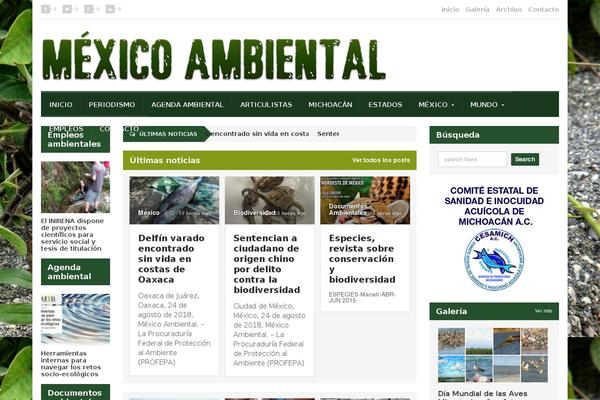Click the Inicio link in the top header
Viewport: 600px width, 400px height.
tap(450, 9)
